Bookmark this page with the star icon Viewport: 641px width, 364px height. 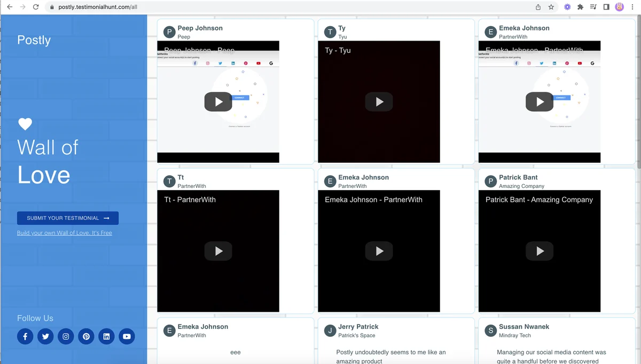551,7
